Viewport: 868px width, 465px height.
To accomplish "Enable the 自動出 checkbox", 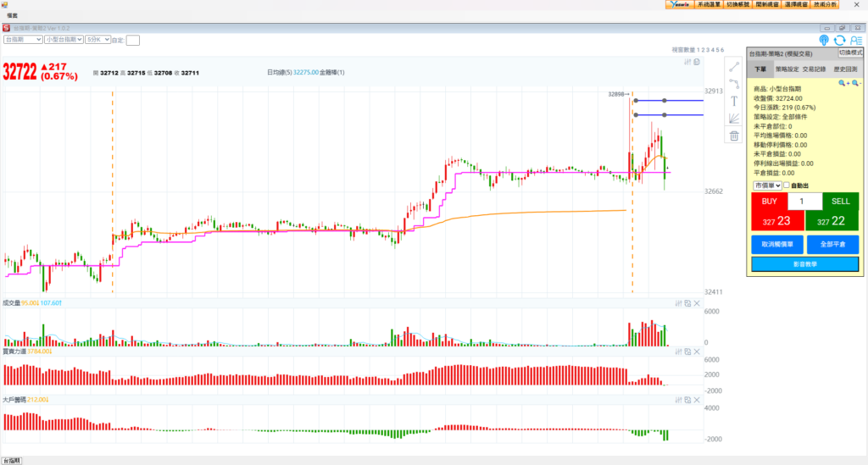I will coord(786,185).
